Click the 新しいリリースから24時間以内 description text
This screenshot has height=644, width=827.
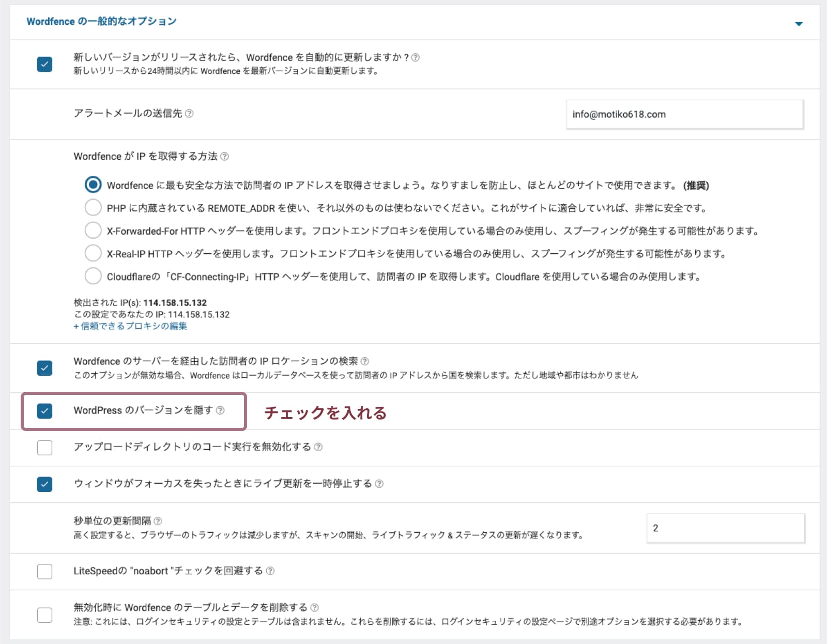pyautogui.click(x=225, y=71)
